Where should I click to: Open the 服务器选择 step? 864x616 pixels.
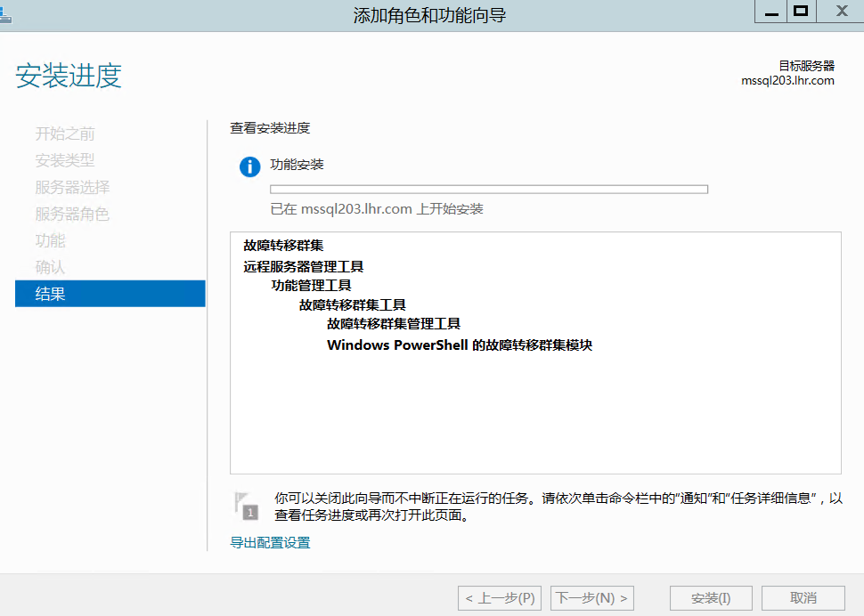point(72,188)
